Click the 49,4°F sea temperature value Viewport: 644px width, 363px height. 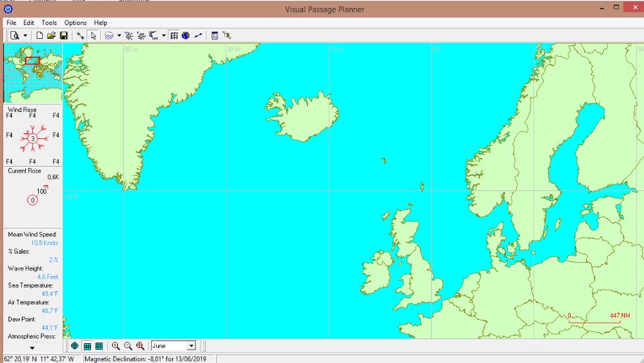pyautogui.click(x=49, y=294)
